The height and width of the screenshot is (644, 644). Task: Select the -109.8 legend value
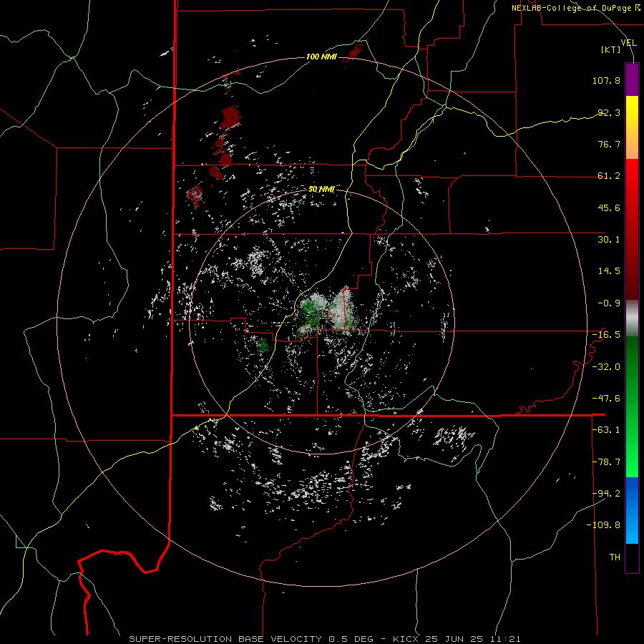[603, 525]
